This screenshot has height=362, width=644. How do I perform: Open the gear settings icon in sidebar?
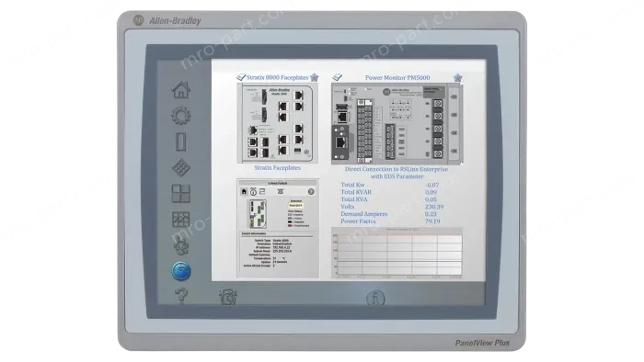click(180, 116)
